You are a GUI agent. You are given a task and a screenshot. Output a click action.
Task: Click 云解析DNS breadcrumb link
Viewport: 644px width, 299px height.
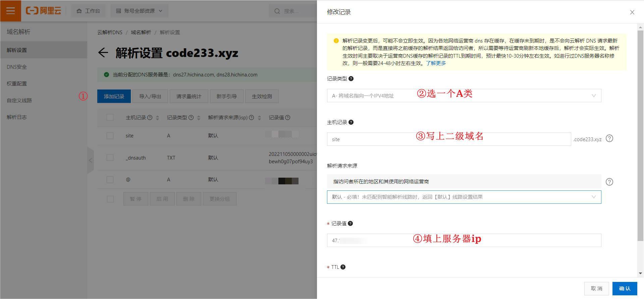(x=110, y=32)
